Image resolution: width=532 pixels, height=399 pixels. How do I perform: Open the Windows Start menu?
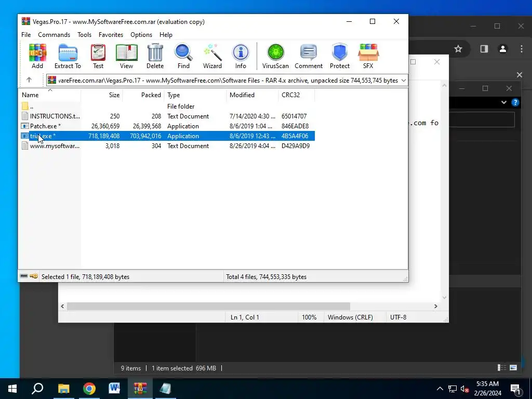(12, 389)
